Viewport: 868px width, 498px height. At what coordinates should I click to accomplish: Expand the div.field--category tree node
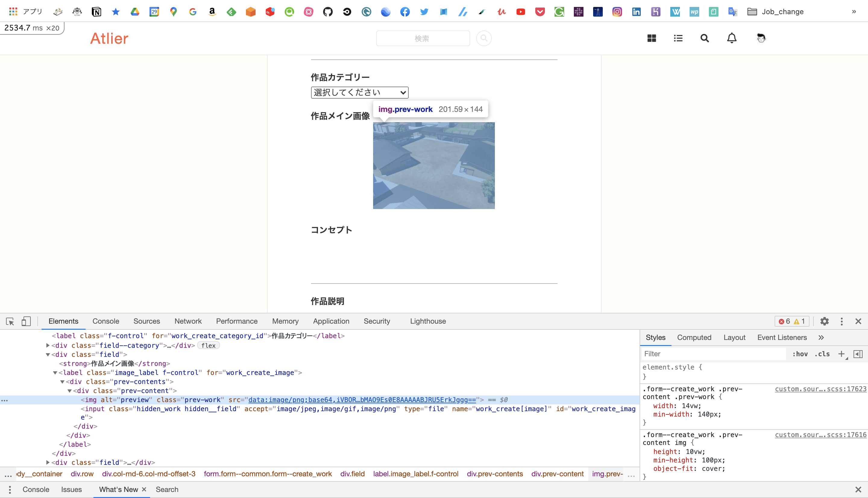[48, 345]
